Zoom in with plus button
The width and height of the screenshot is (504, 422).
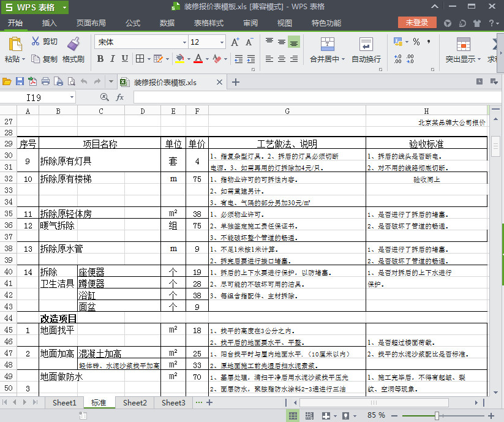tap(491, 415)
